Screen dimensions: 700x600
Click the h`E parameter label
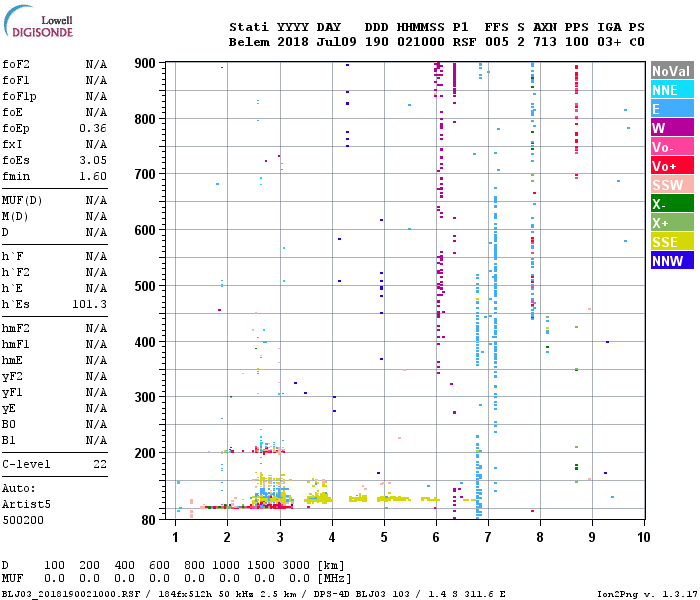point(12,288)
